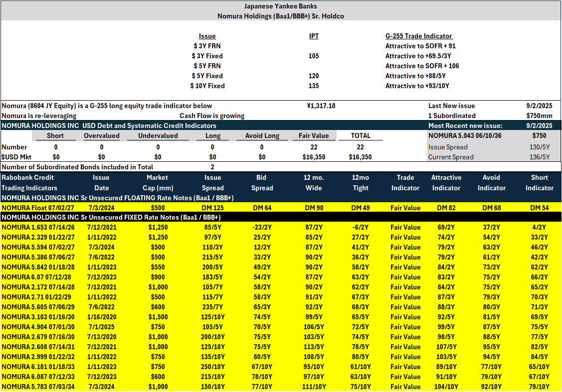The height and width of the screenshot is (392, 562).
Task: Select the TOTAL column header
Action: point(360,135)
